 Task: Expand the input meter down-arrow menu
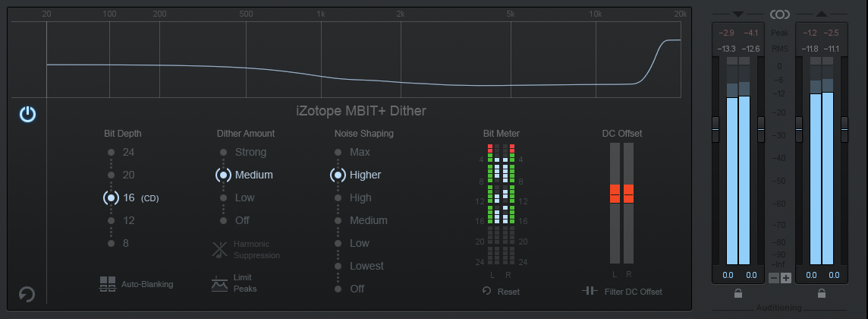pyautogui.click(x=737, y=14)
